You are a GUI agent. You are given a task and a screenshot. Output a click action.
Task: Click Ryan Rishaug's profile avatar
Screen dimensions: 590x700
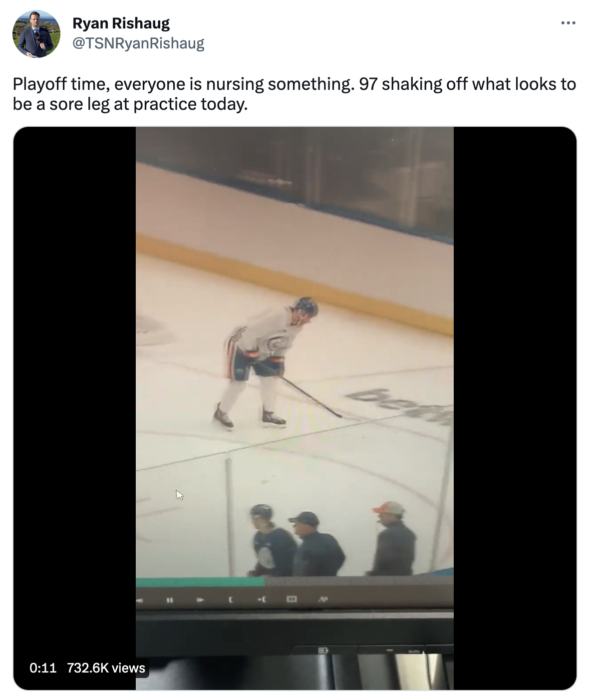[36, 33]
